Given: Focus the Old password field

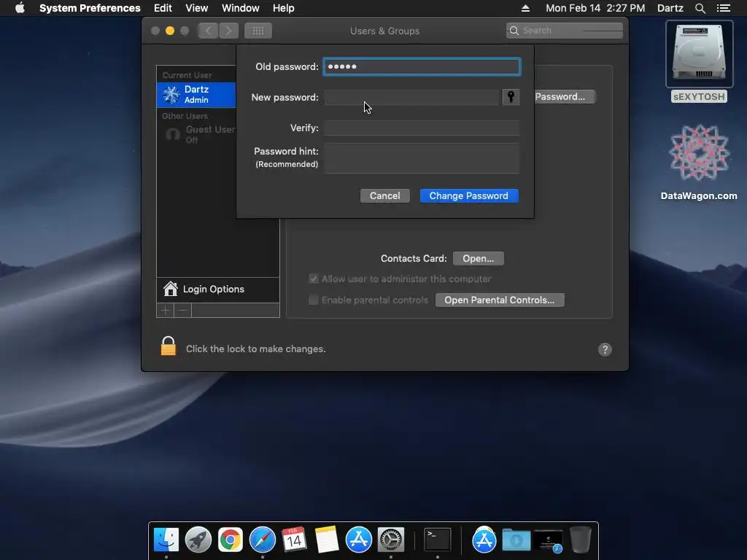Looking at the screenshot, I should (x=422, y=66).
